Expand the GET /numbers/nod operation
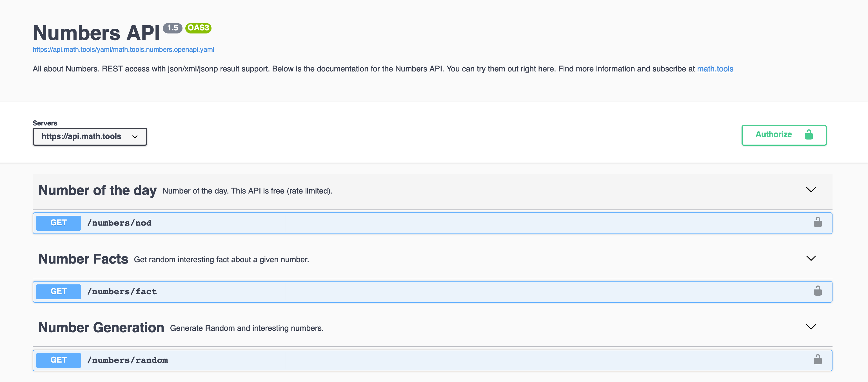868x382 pixels. pos(119,223)
